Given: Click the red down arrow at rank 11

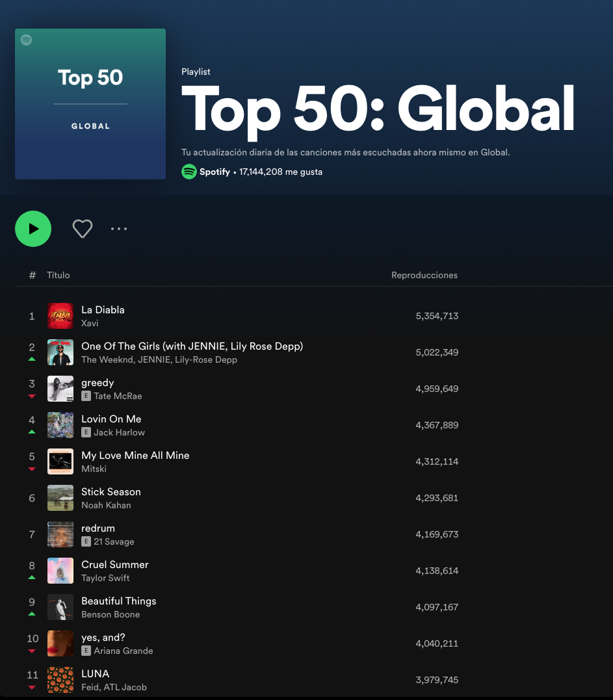Looking at the screenshot, I should click(32, 688).
